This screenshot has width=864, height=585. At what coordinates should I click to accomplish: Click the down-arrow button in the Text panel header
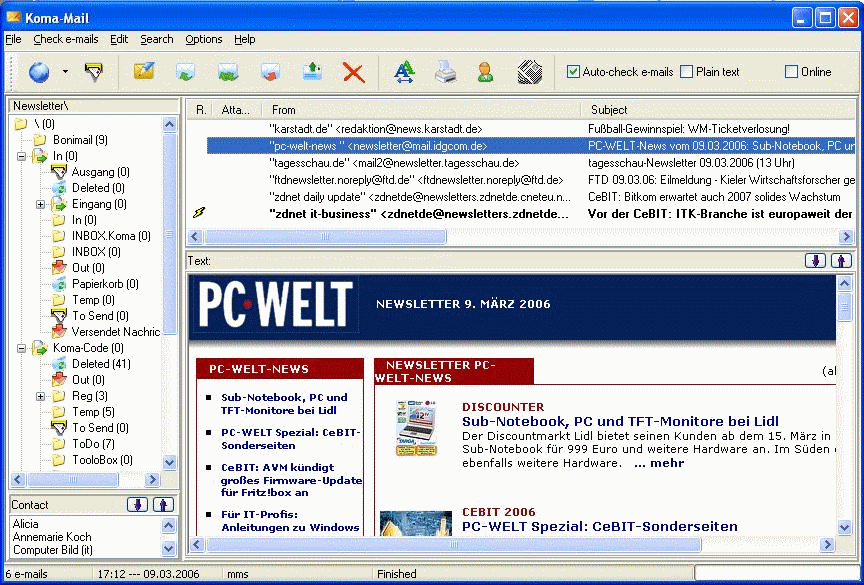click(x=816, y=260)
